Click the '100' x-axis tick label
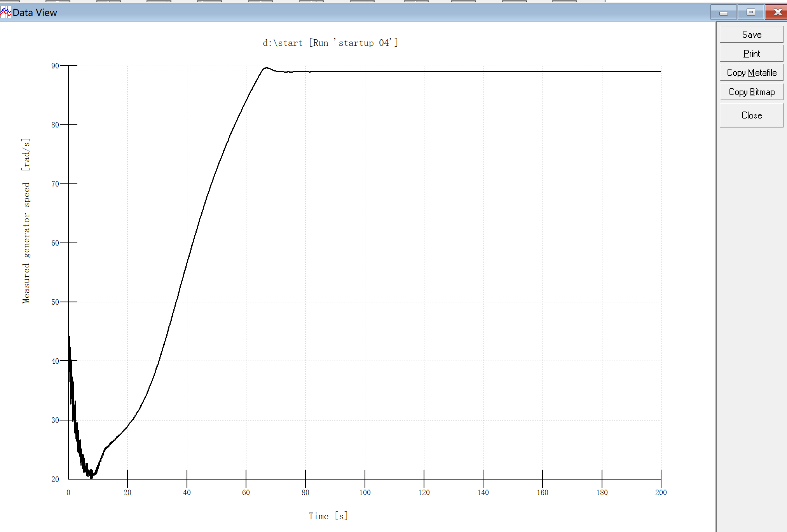 (365, 492)
